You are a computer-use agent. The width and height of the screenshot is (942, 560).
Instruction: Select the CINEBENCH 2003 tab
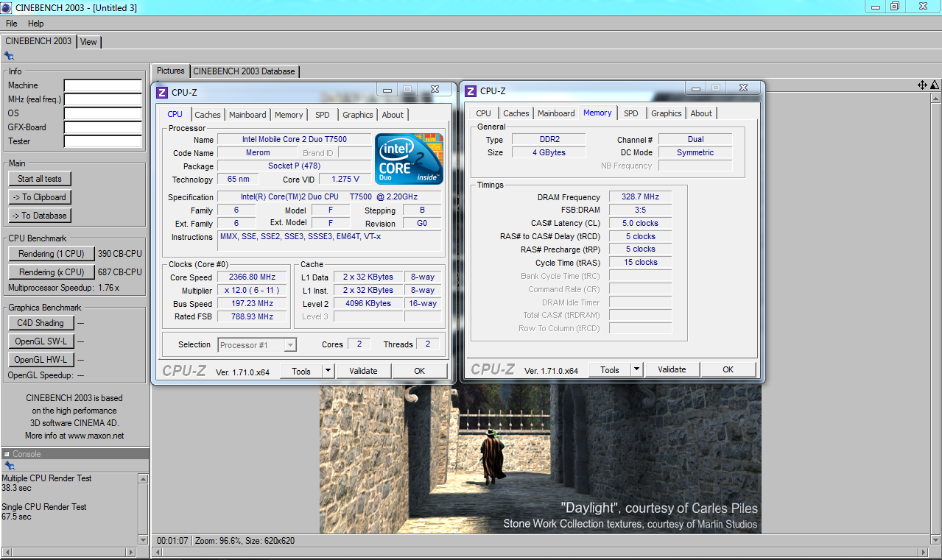pos(38,41)
